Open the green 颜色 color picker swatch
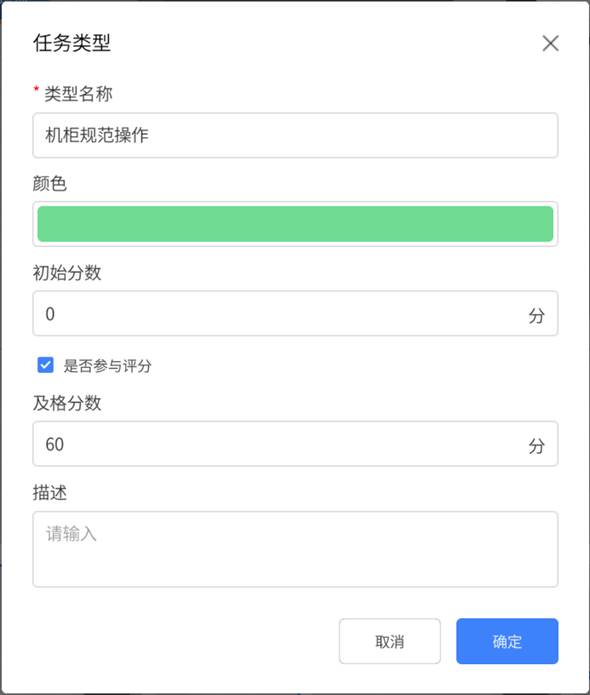 click(295, 224)
